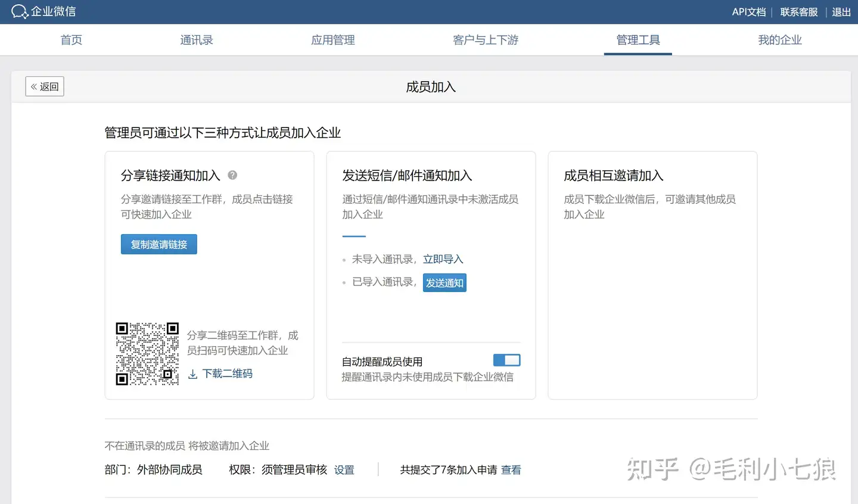Open the 管理工具 tab
The height and width of the screenshot is (504, 858).
point(638,40)
